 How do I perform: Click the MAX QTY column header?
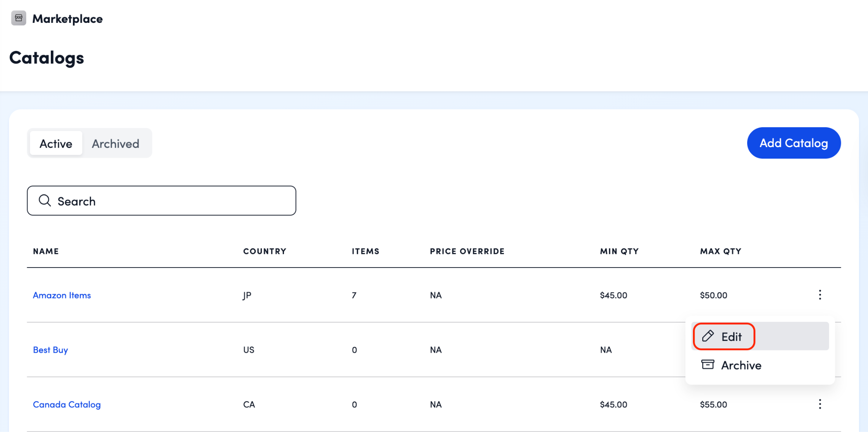(x=721, y=251)
